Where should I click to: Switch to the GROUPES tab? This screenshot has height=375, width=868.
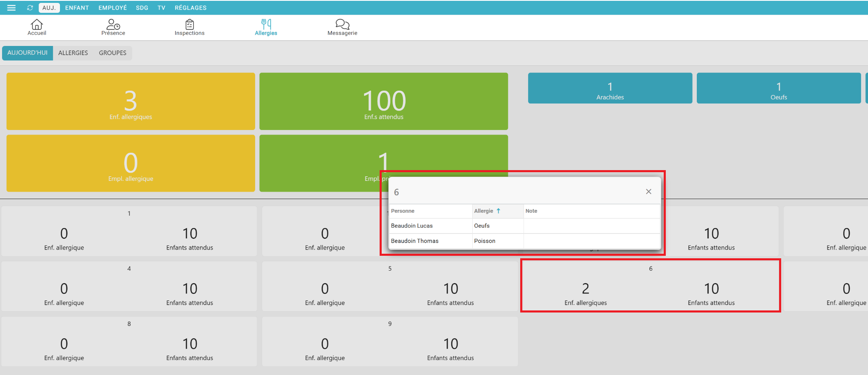[x=112, y=53]
